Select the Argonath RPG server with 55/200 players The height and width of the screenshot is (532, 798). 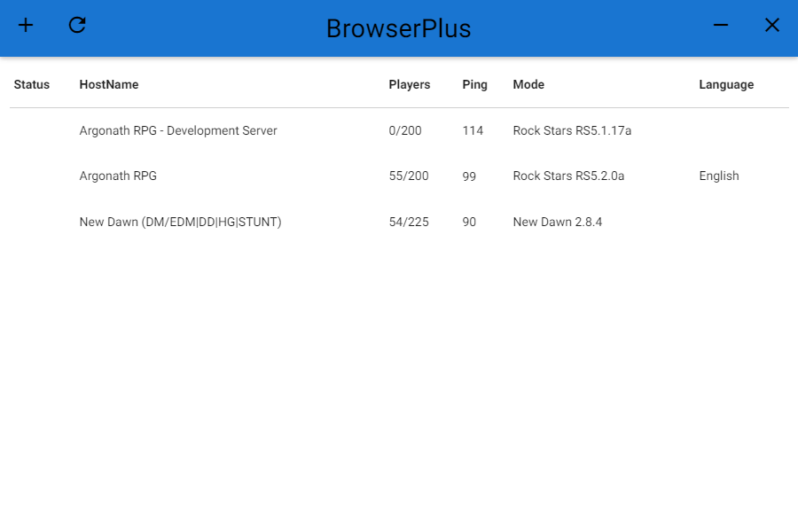[x=399, y=176]
